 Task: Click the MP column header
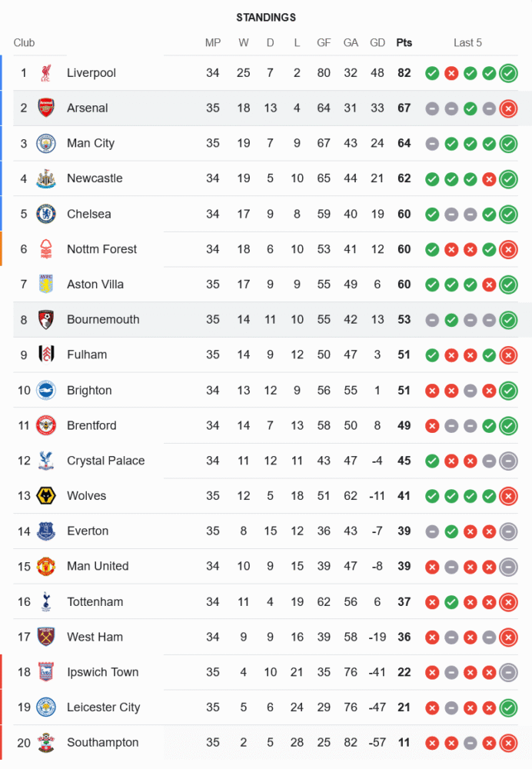pos(213,43)
